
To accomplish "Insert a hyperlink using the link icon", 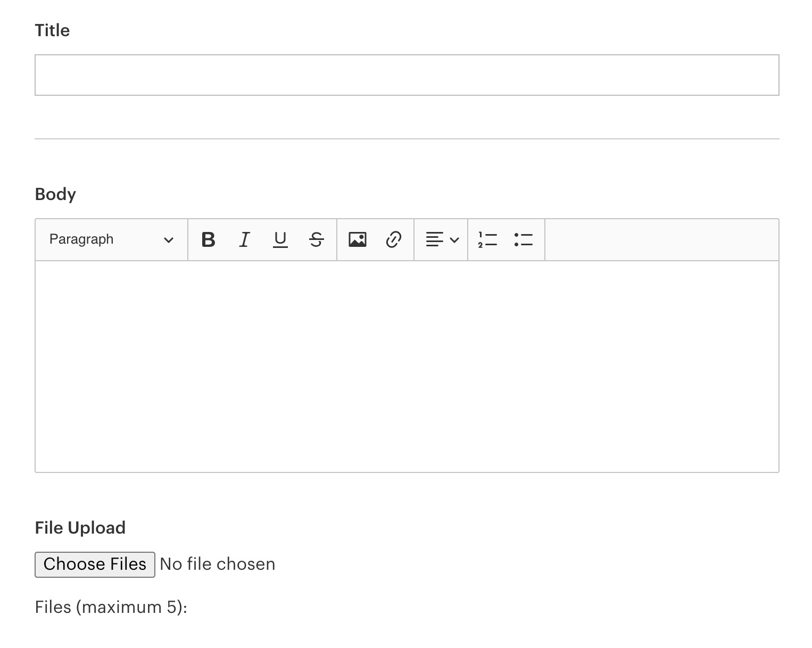I will (x=393, y=240).
